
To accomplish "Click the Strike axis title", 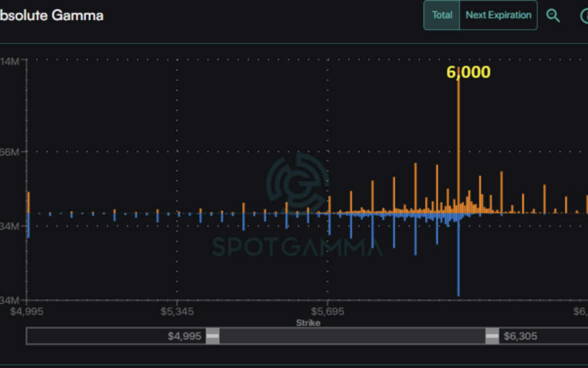I will click(x=308, y=323).
